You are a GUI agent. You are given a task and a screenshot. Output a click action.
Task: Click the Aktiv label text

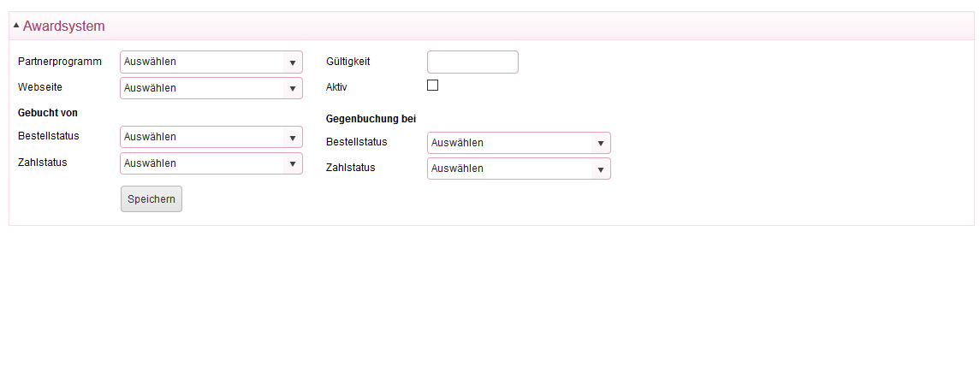pyautogui.click(x=336, y=87)
